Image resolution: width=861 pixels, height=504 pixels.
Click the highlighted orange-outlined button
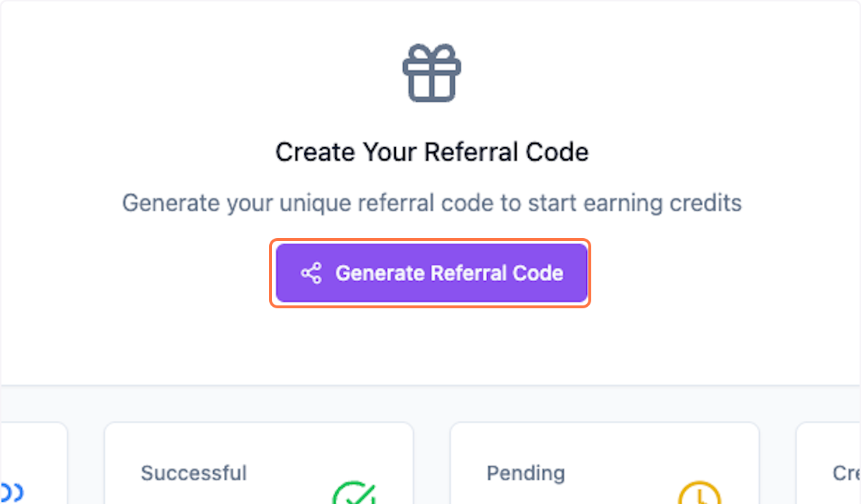click(430, 272)
